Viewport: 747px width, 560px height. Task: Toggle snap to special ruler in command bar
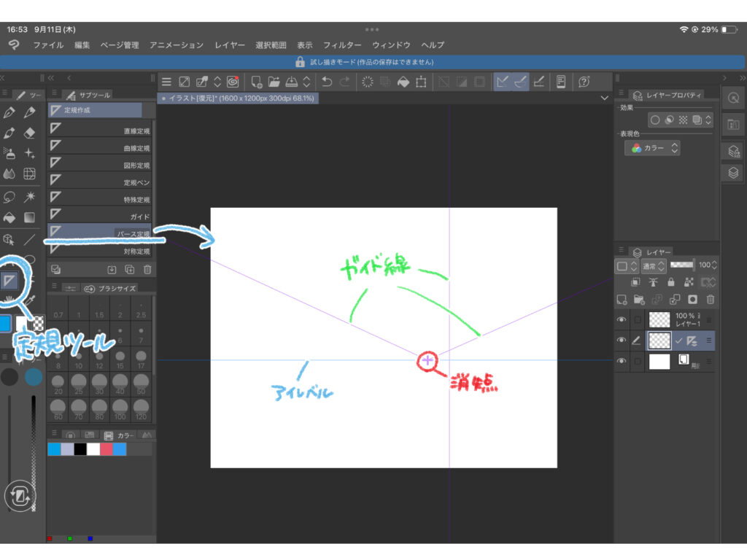pyautogui.click(x=520, y=82)
